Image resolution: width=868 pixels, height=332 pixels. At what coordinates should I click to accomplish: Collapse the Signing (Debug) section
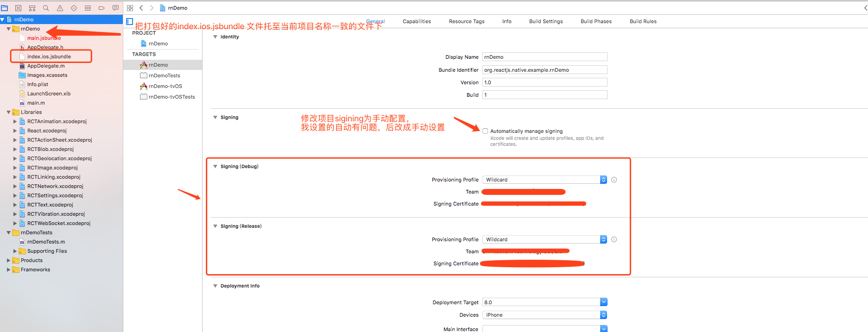pyautogui.click(x=215, y=166)
